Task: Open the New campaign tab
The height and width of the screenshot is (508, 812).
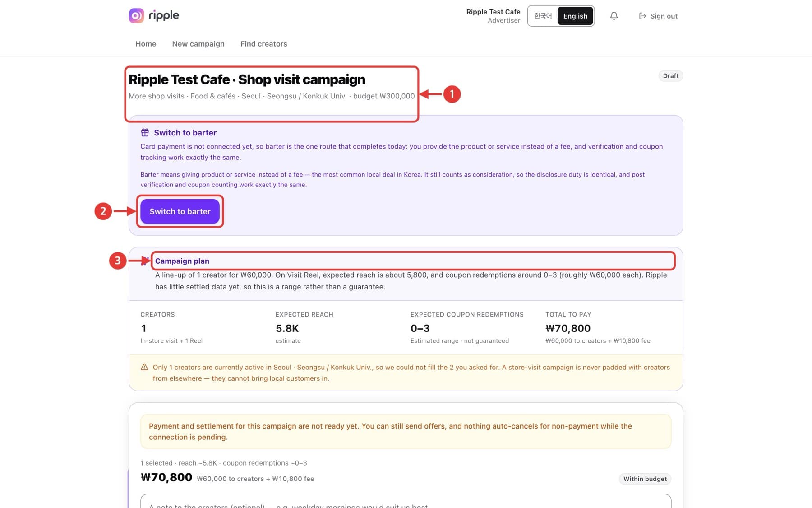Action: pyautogui.click(x=198, y=44)
